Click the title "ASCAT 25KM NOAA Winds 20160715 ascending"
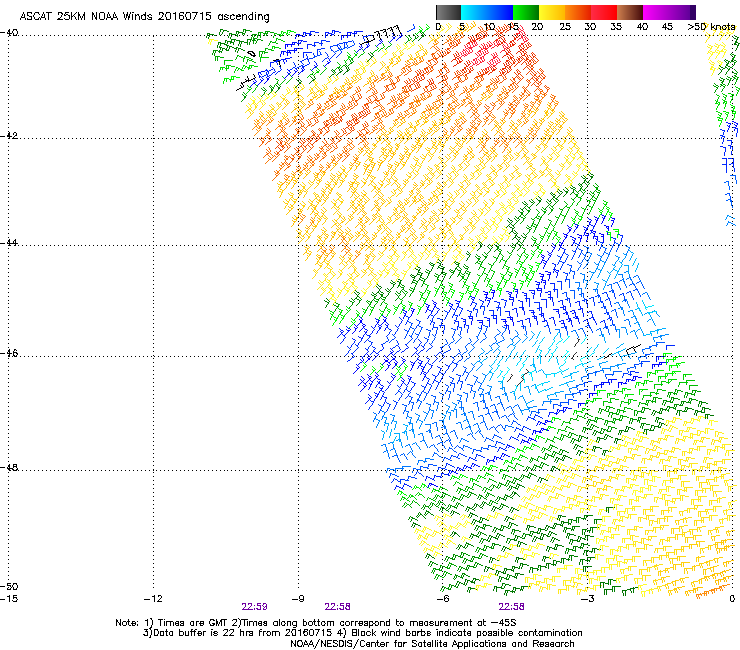The height and width of the screenshot is (650, 740). (144, 17)
